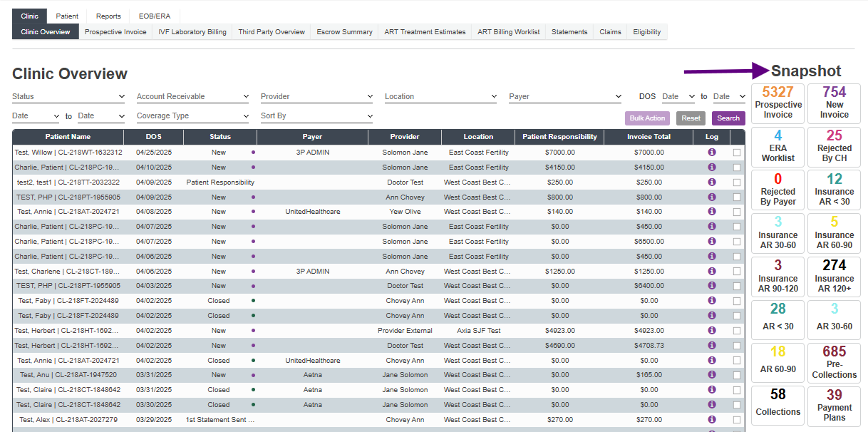The image size is (868, 432).
Task: Click the purple Search button
Action: click(728, 118)
